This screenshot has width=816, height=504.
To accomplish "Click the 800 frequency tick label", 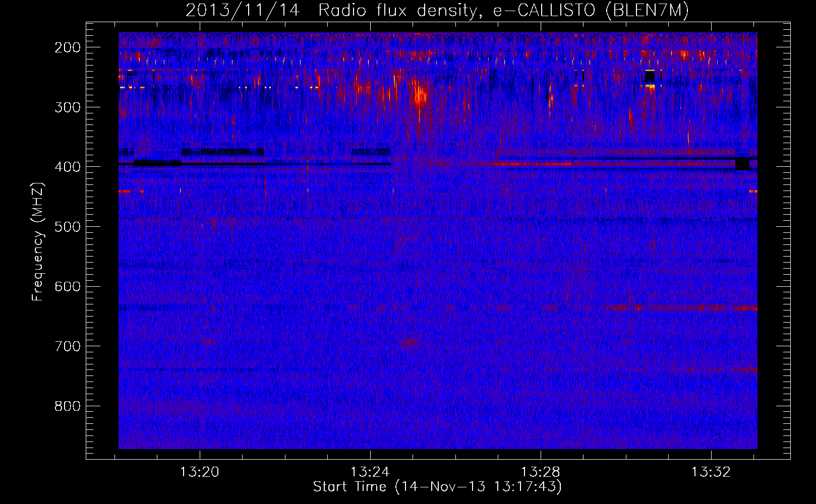I will click(68, 406).
